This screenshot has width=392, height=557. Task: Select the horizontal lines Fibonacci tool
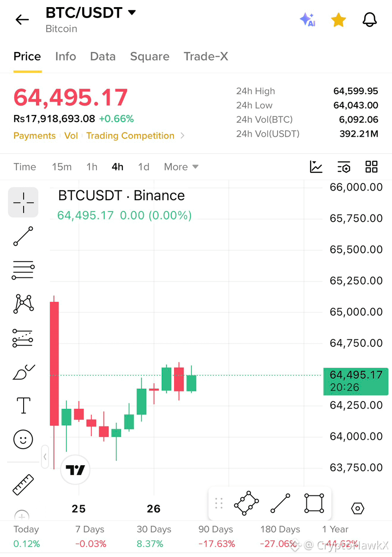23,270
